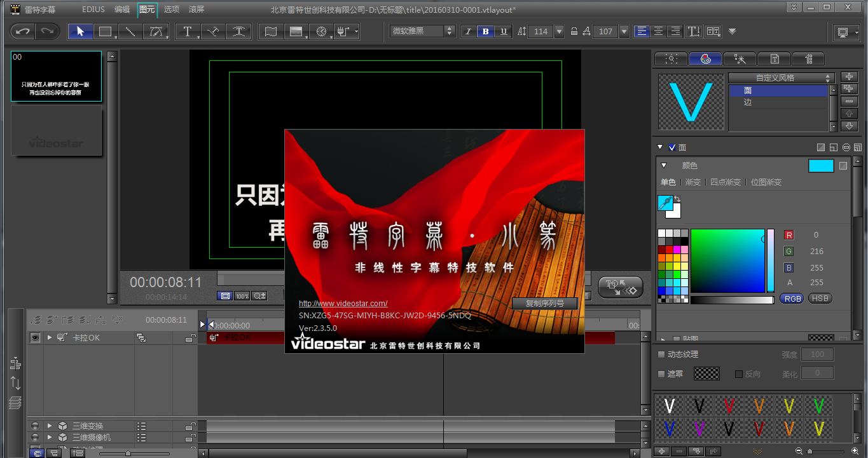The image size is (868, 458).
Task: Select the first title thumbnail 00
Action: pyautogui.click(x=56, y=76)
